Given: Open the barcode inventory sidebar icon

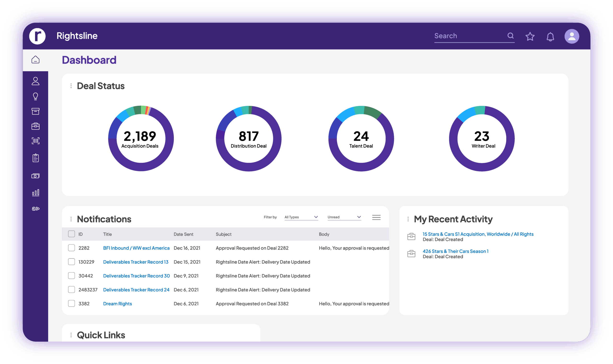Looking at the screenshot, I should (x=36, y=141).
